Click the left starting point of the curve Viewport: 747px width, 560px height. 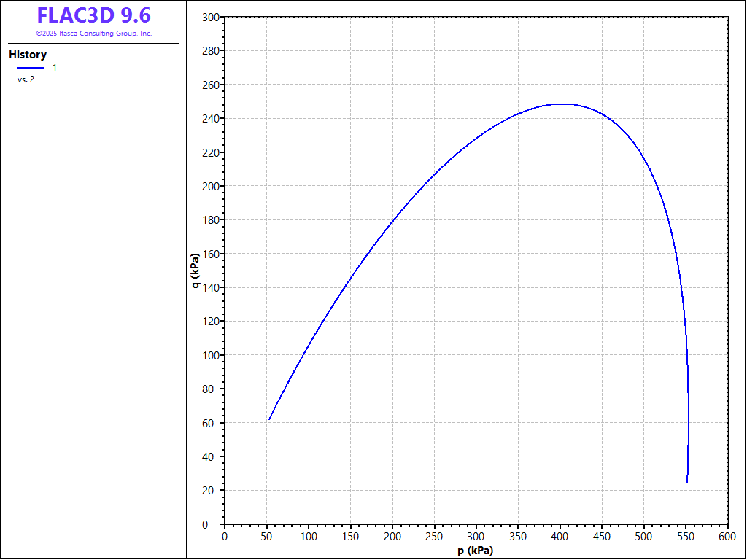point(269,419)
